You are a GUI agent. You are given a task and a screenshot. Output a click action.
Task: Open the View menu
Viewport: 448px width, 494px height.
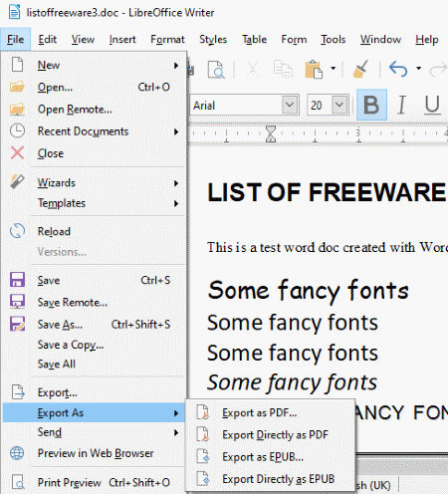(83, 40)
